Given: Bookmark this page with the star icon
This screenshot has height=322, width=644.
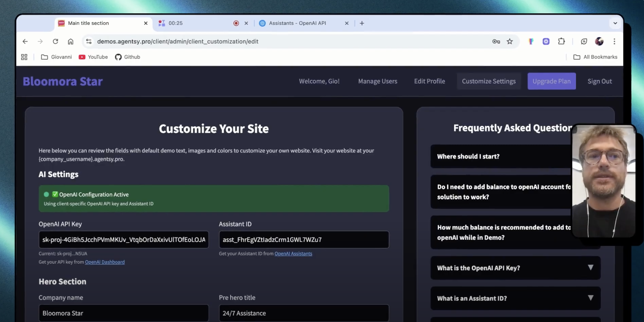Looking at the screenshot, I should coord(510,41).
